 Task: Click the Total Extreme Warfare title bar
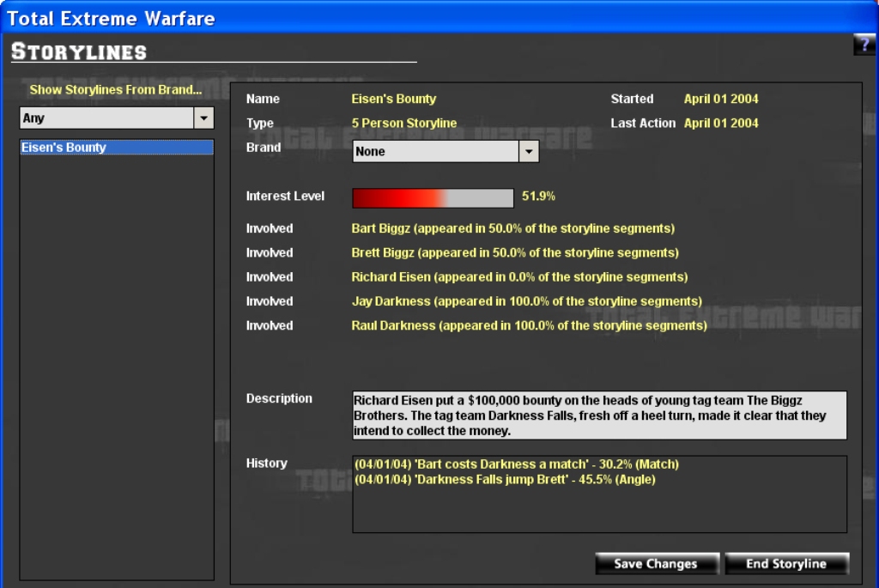[429, 17]
